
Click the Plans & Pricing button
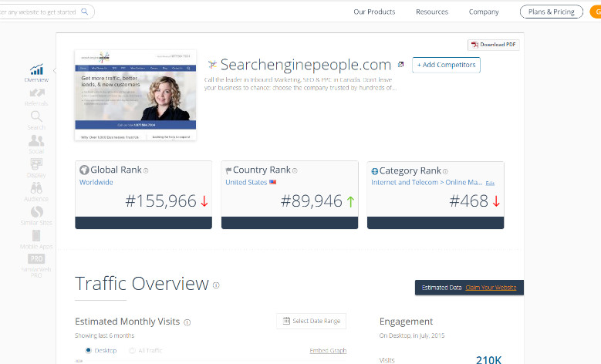551,12
